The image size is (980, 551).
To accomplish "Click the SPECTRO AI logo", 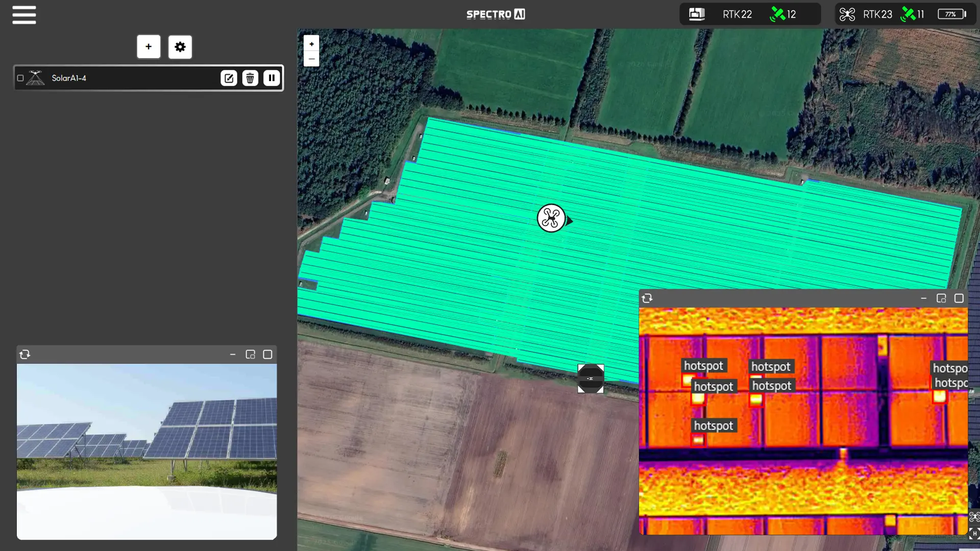I will [x=496, y=14].
